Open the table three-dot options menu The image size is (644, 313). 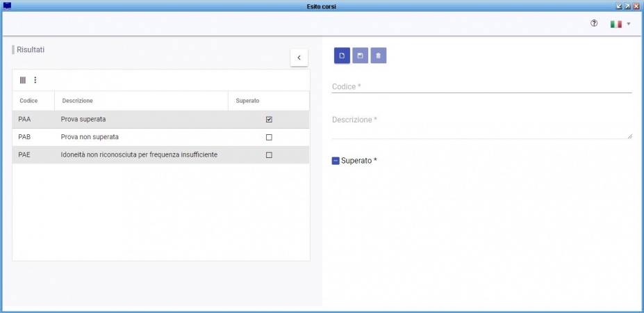pos(35,80)
